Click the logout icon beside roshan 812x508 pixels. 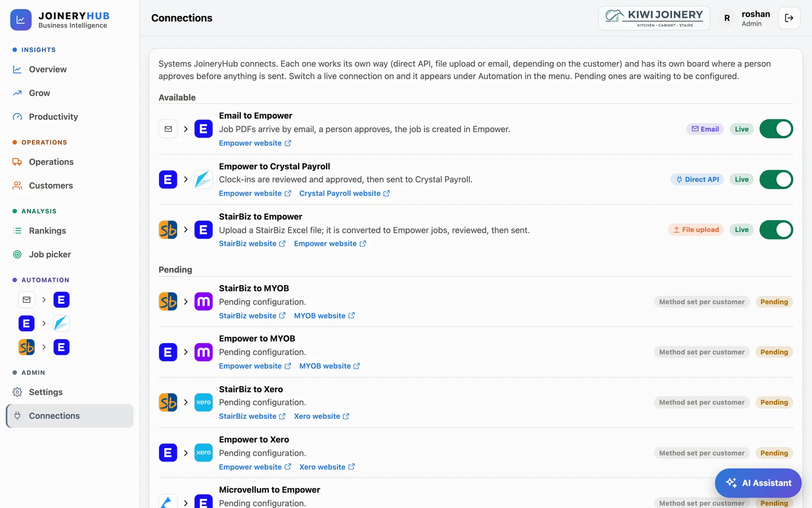789,18
